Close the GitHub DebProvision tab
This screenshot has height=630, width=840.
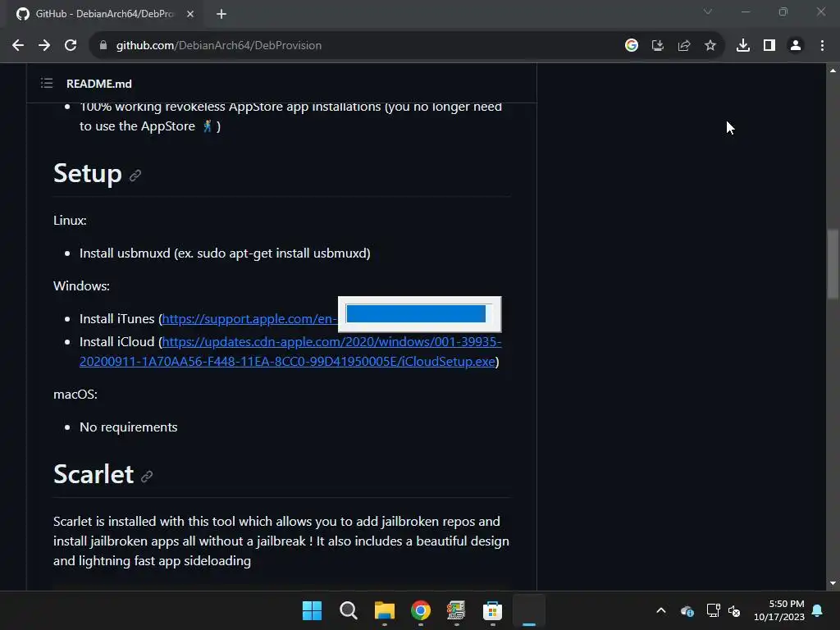[190, 14]
